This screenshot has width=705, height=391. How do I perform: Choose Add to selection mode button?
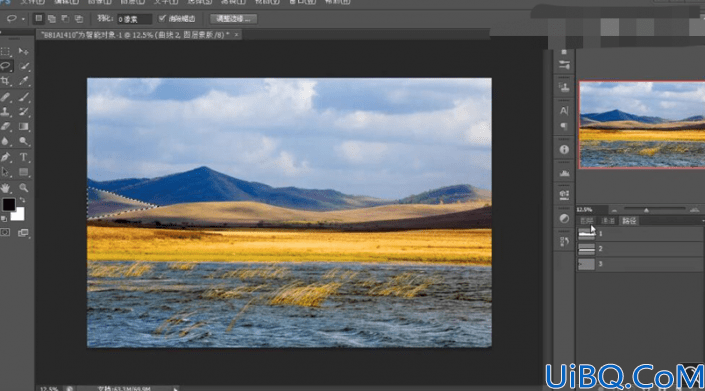(52, 18)
